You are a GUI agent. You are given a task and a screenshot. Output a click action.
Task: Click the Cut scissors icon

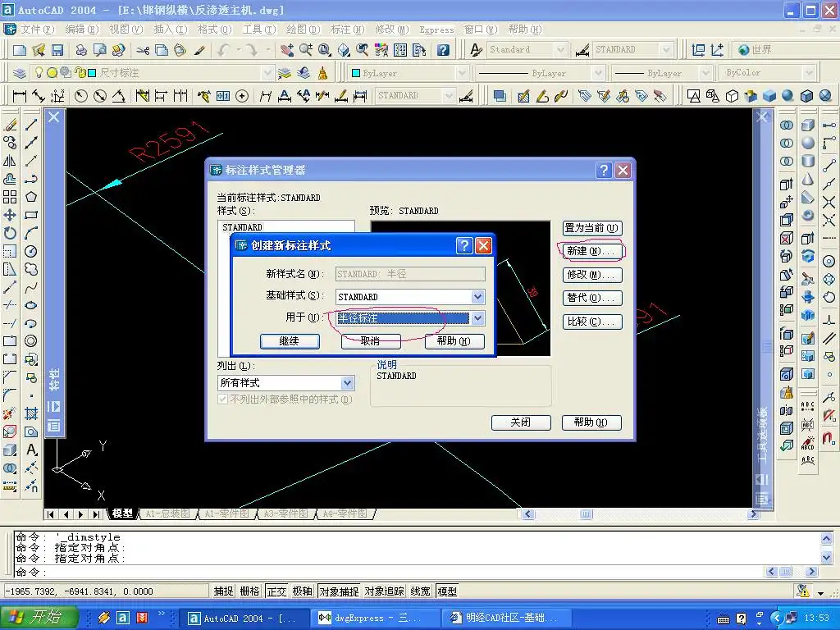click(x=143, y=50)
